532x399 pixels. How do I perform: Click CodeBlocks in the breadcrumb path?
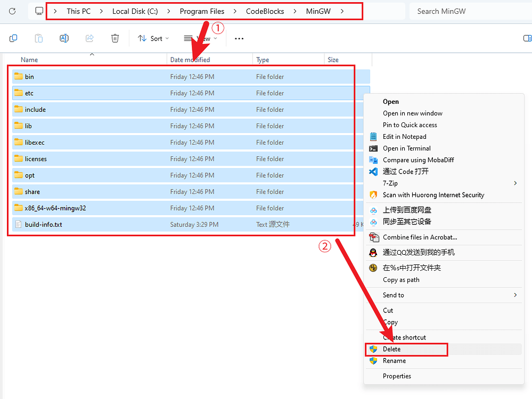coord(265,11)
